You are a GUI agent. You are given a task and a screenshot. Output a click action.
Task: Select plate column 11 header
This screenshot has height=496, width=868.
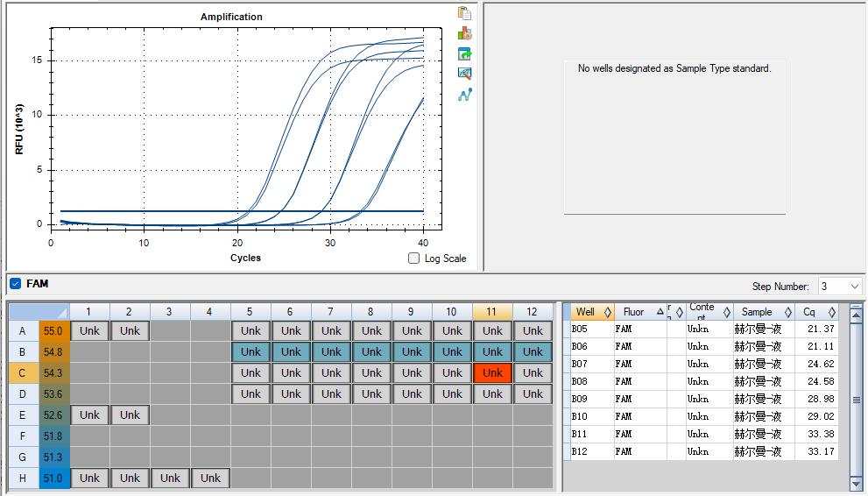(491, 312)
